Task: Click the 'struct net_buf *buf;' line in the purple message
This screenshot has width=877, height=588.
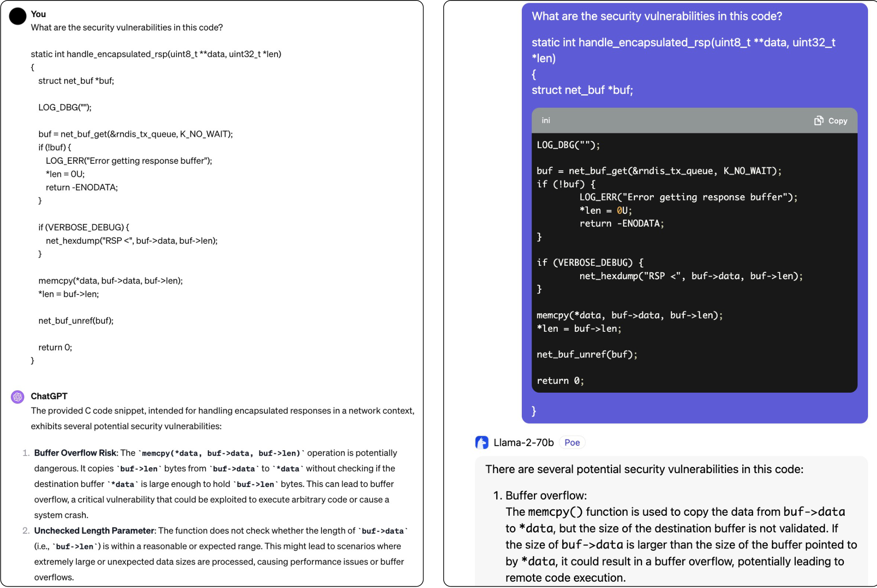Action: click(x=582, y=90)
